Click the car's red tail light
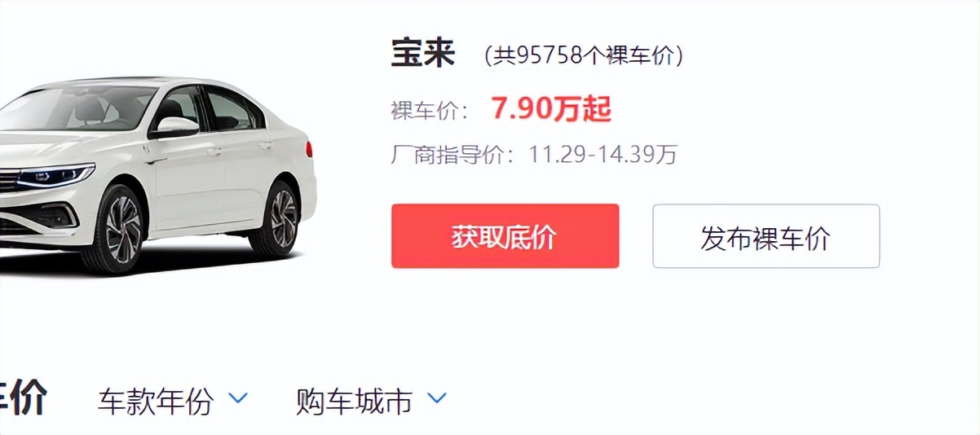Screen dimensions: 980x435 tap(309, 150)
